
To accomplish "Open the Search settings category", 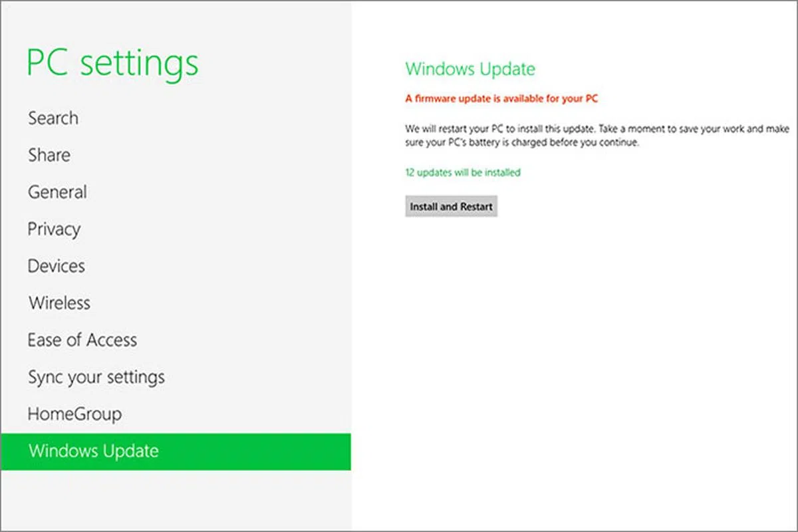I will tap(53, 118).
